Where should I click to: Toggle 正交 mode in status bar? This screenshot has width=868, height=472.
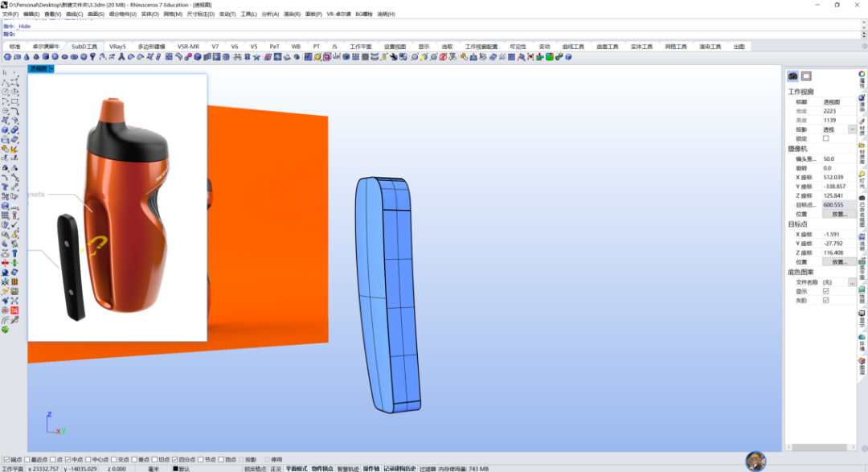coord(276,469)
